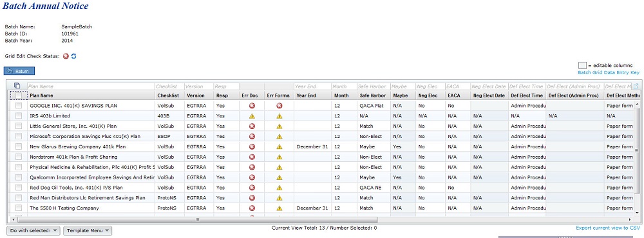Click Err Forms warning icon for Physical Medicine plan

tap(279, 167)
